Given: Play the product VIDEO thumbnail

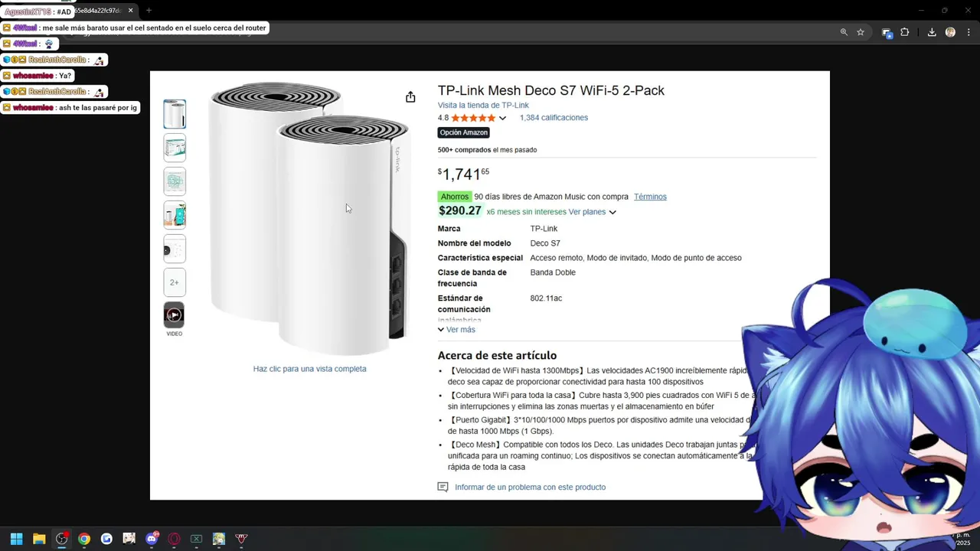Looking at the screenshot, I should pyautogui.click(x=175, y=315).
